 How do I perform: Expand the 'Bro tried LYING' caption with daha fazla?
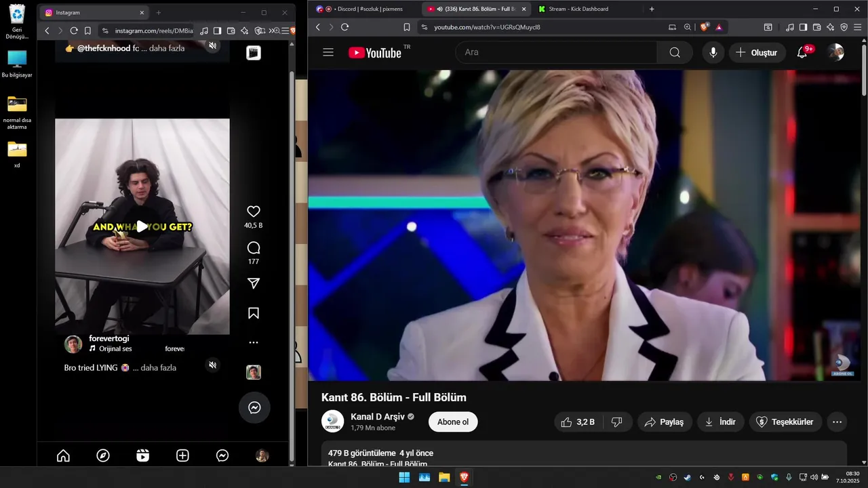[159, 368]
